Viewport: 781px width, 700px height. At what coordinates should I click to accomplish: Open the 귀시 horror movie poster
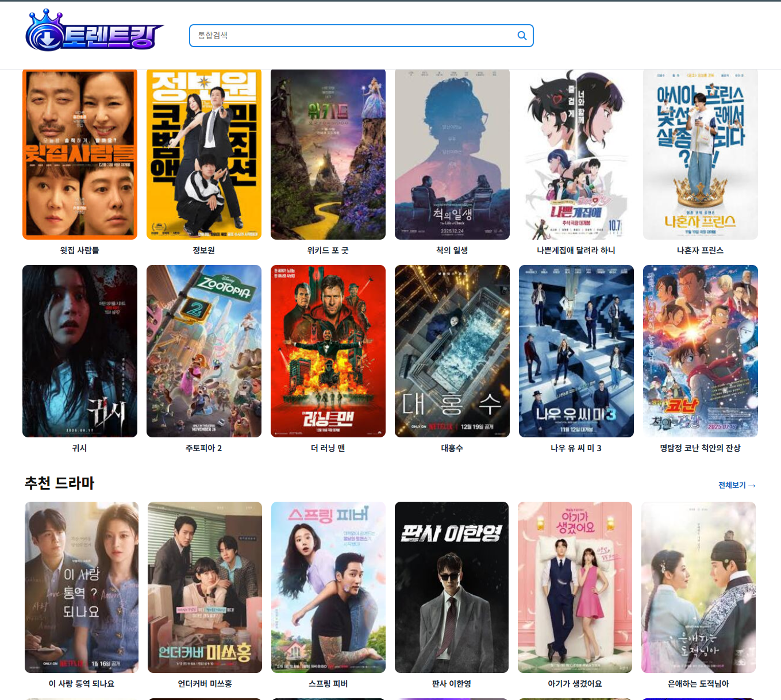(80, 351)
